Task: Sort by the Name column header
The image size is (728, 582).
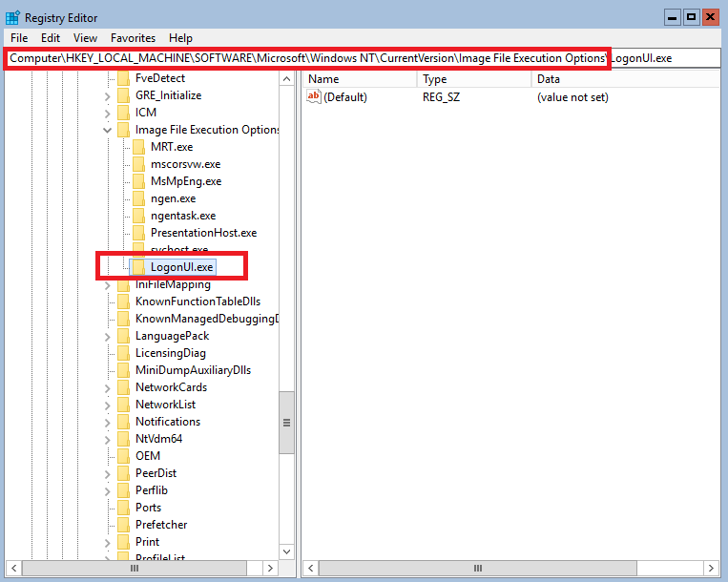Action: [x=360, y=79]
